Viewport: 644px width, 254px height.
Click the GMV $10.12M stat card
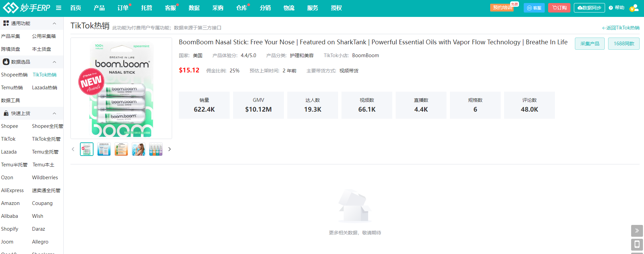coord(258,105)
